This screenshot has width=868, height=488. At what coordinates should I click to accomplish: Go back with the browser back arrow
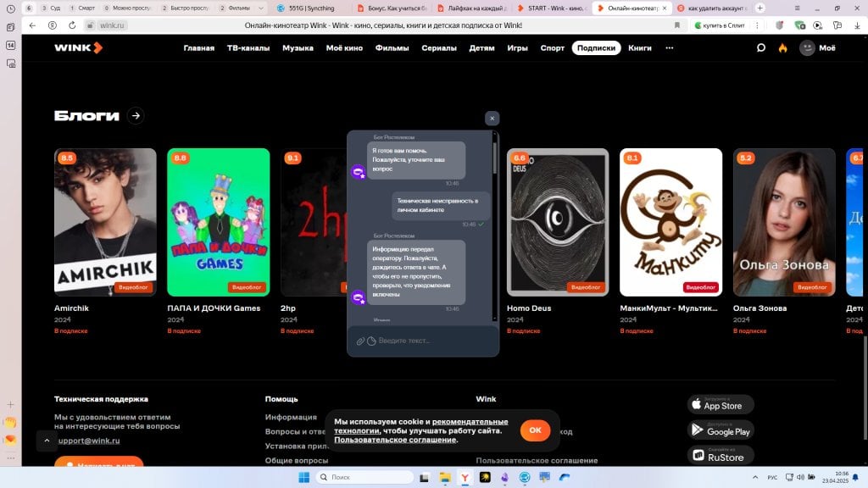32,25
